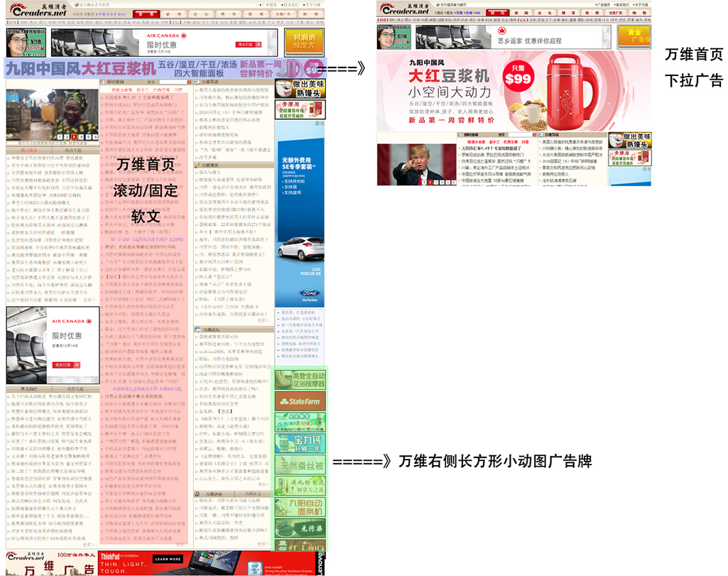Open the 做出美味熟馒头 ad on the left page
This screenshot has height=576, width=728.
pyautogui.click(x=300, y=89)
